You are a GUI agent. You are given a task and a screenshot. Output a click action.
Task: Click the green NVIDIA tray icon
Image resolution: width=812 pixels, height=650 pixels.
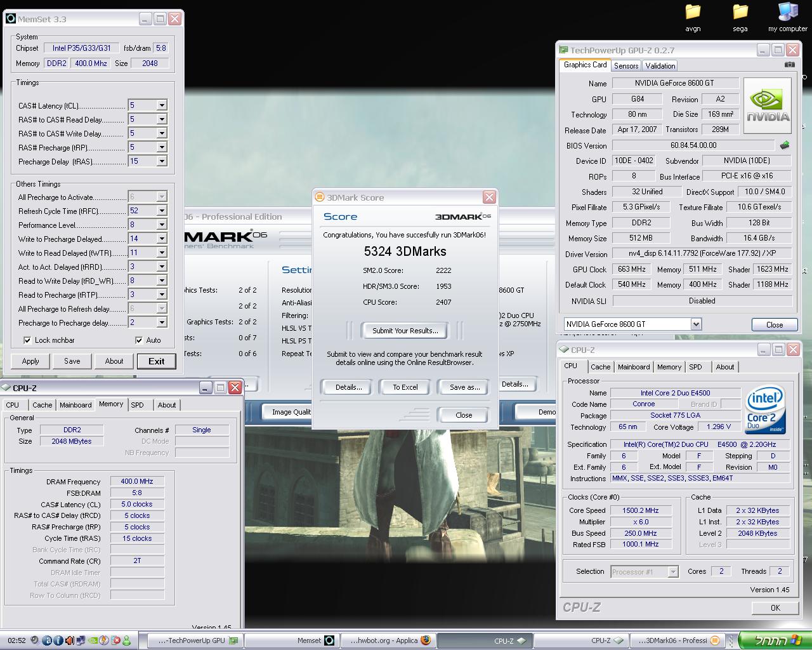(x=93, y=640)
